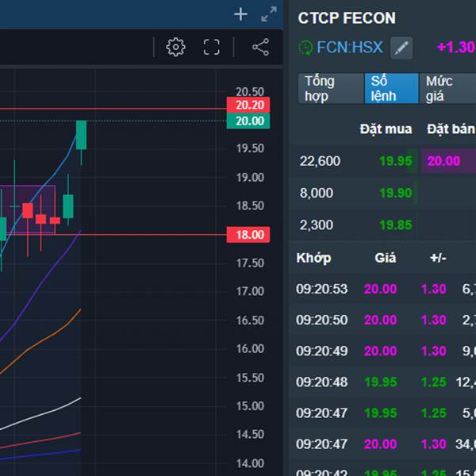Viewport: 476px width, 476px height.
Task: Click the +1.30 price change value
Action: 456,48
